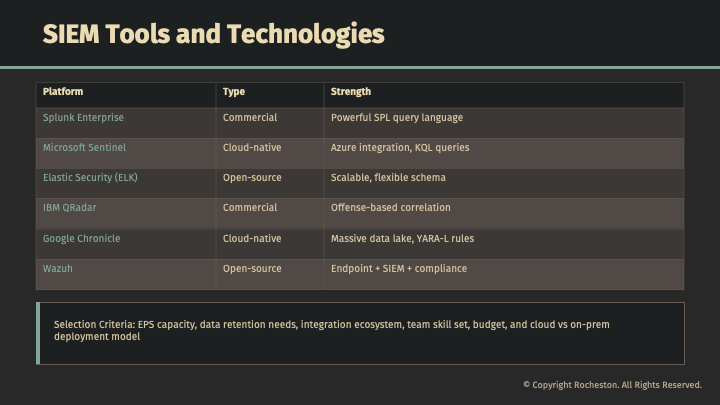Click the Selection Criteria callout box

click(360, 333)
